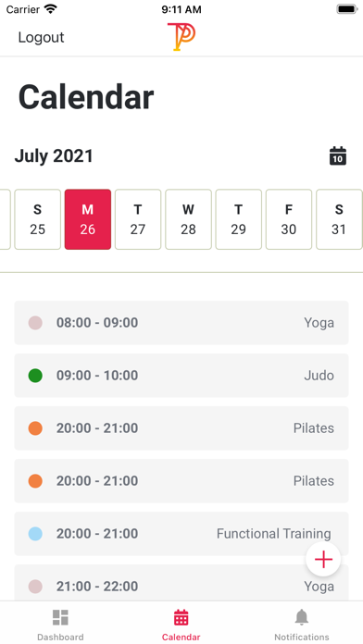Open the Functional Training class row
Viewport: 363px width, 644px height.
pyautogui.click(x=181, y=534)
